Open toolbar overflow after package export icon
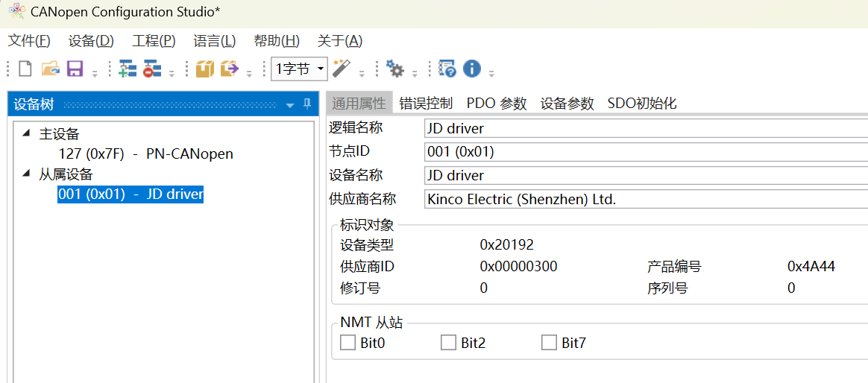 coord(249,72)
